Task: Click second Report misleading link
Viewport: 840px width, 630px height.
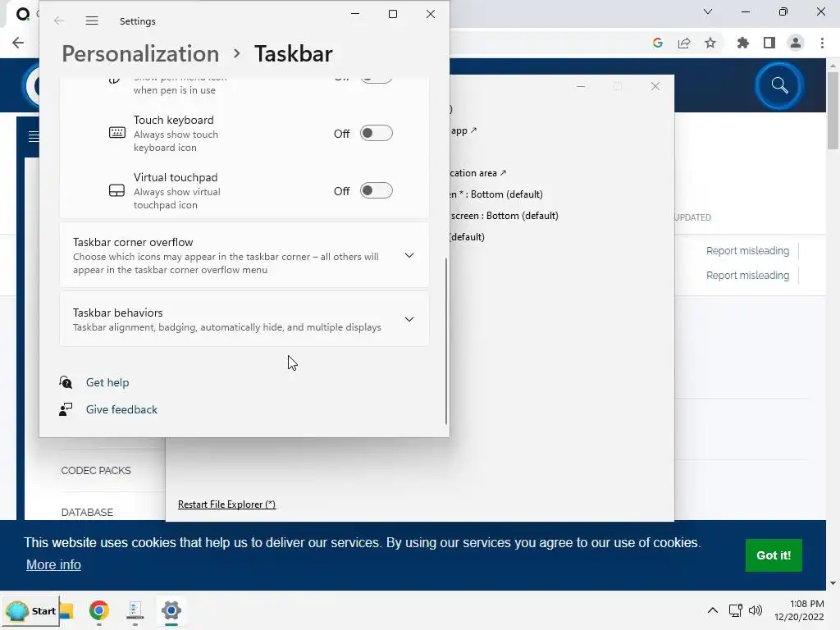Action: tap(747, 276)
